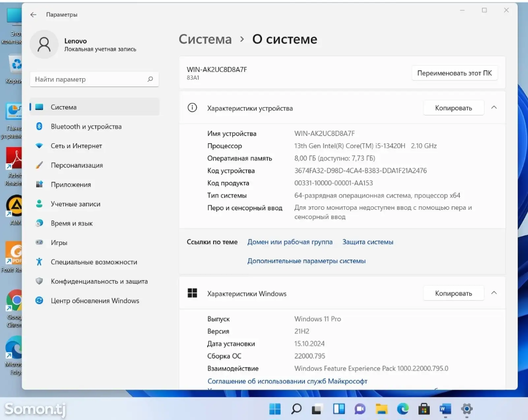The width and height of the screenshot is (528, 420).
Task: Click Foxit Reader desktop shortcut
Action: click(x=12, y=257)
